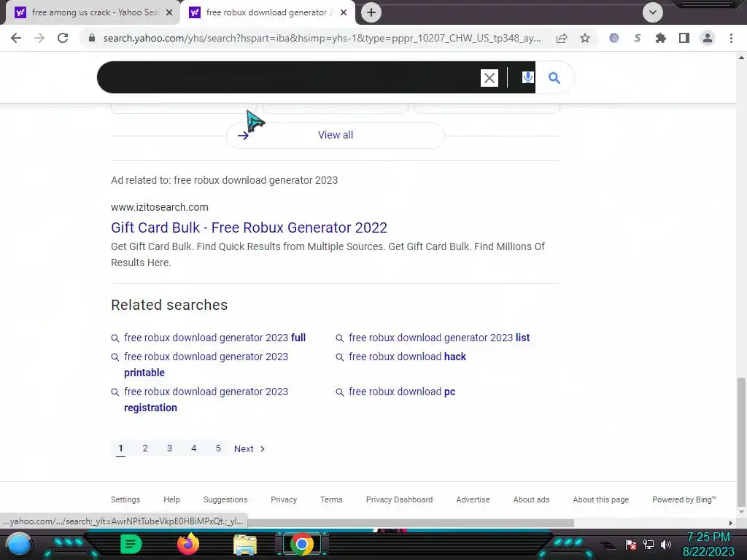
Task: Open Chrome three-dot menu
Action: pos(731,38)
